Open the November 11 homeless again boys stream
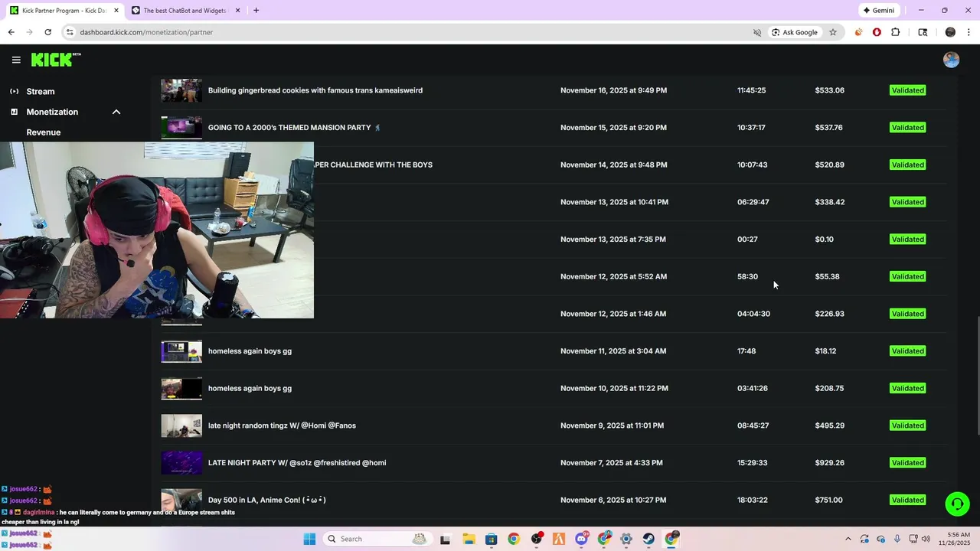Screen dimensions: 980x551 [250, 351]
